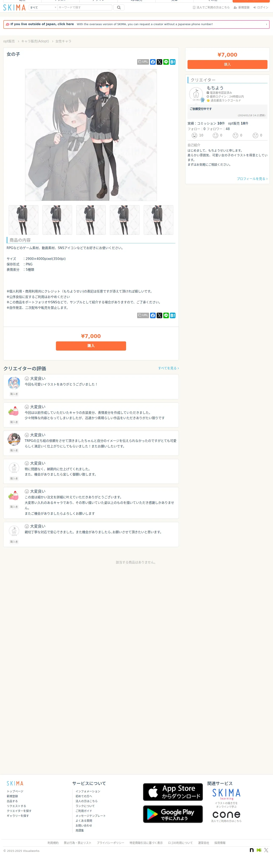This screenshot has height=868, width=273.
Task: Open 出品する in footer column
Action: click(x=12, y=801)
